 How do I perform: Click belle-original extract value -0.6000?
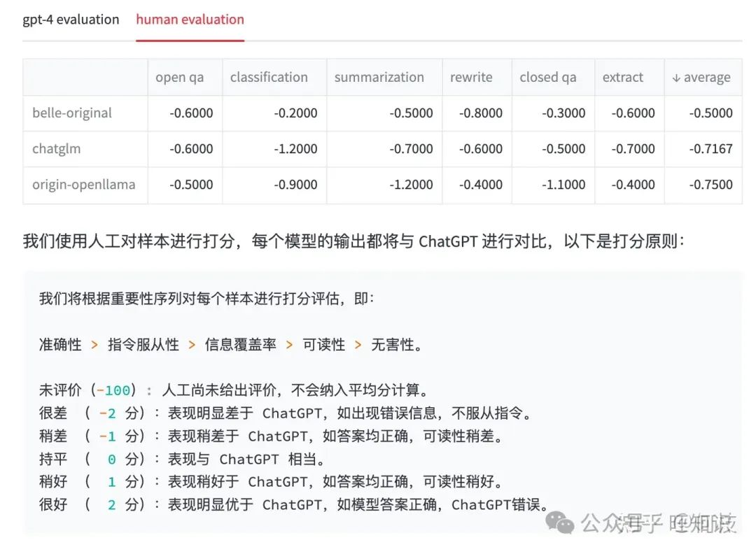(x=633, y=113)
